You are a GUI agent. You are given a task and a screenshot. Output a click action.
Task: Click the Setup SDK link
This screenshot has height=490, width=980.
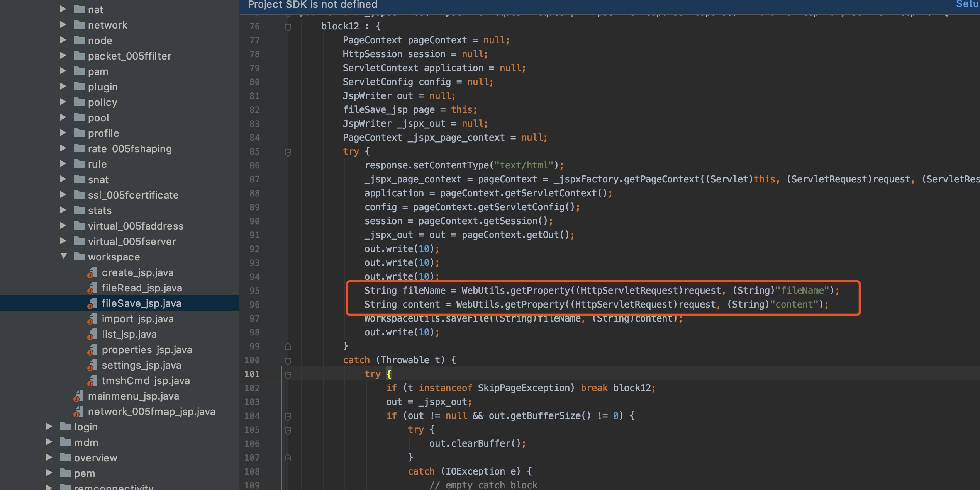[967, 4]
